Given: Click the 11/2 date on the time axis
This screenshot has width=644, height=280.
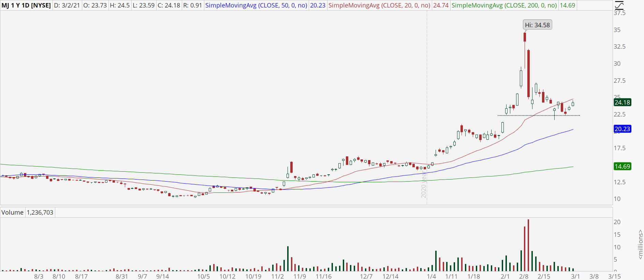Looking at the screenshot, I should point(278,276).
